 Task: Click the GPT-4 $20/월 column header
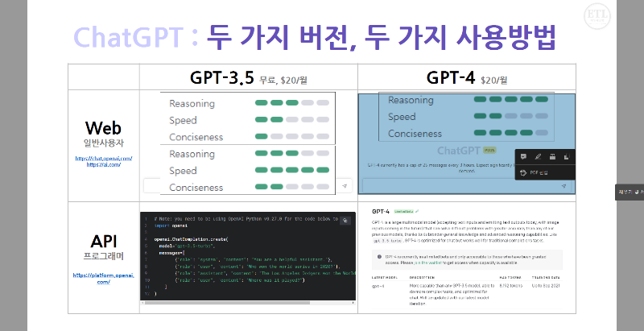(467, 77)
